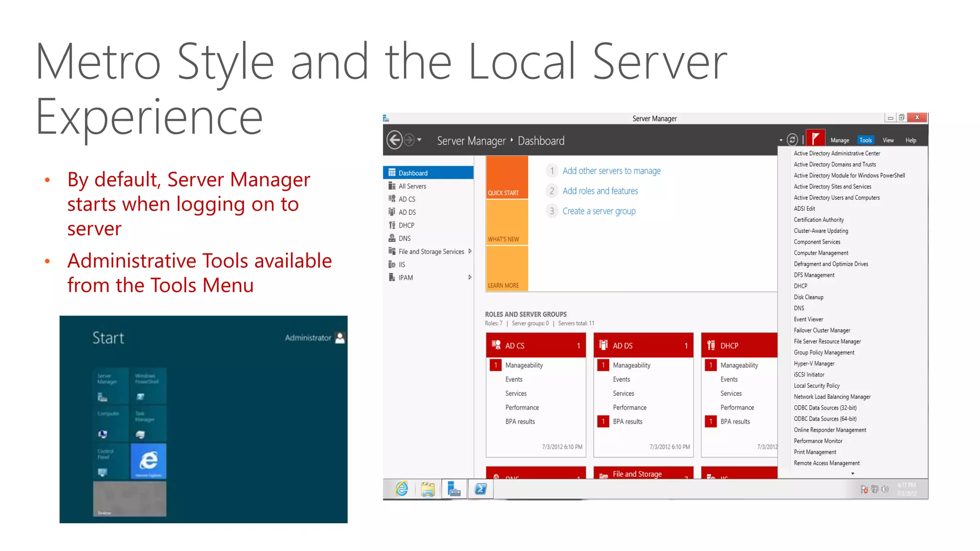
Task: Click Add roles and features link
Action: [x=600, y=191]
